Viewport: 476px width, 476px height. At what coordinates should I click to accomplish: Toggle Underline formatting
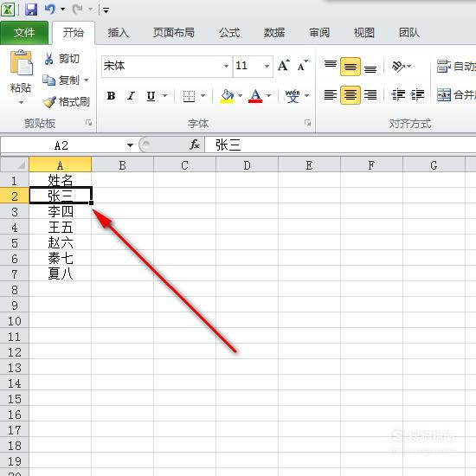click(151, 96)
